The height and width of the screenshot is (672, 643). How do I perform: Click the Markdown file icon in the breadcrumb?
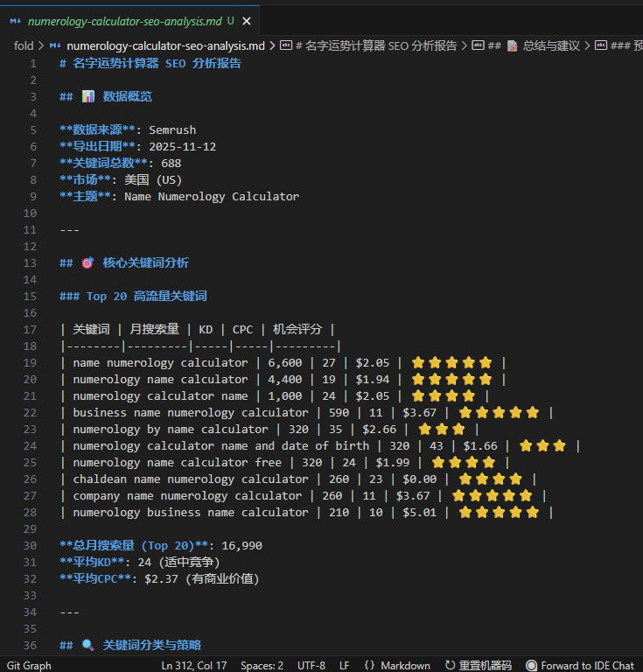[x=56, y=45]
